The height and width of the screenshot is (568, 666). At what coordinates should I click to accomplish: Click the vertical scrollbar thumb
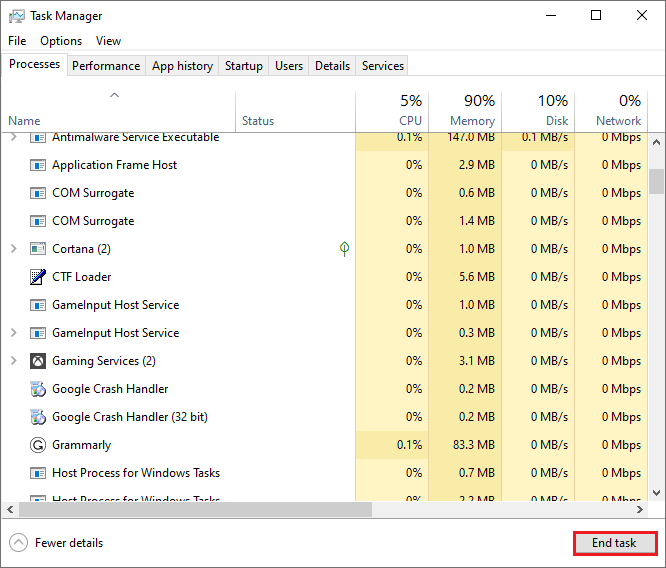click(x=656, y=181)
